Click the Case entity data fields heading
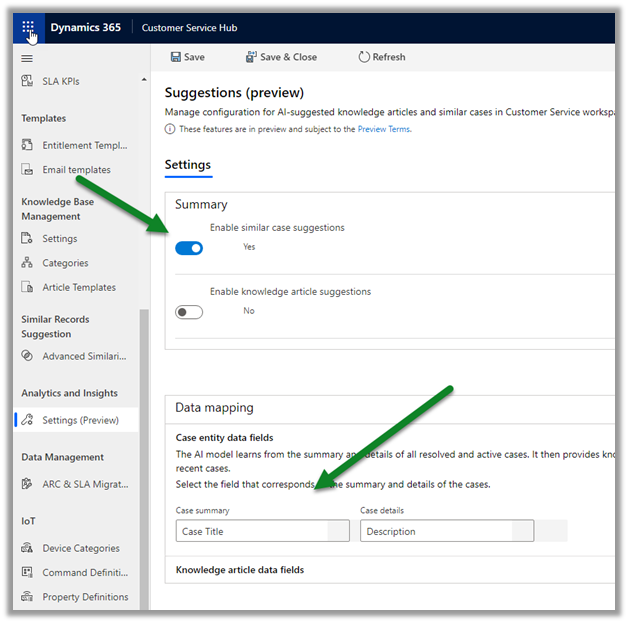The width and height of the screenshot is (628, 623). point(224,438)
